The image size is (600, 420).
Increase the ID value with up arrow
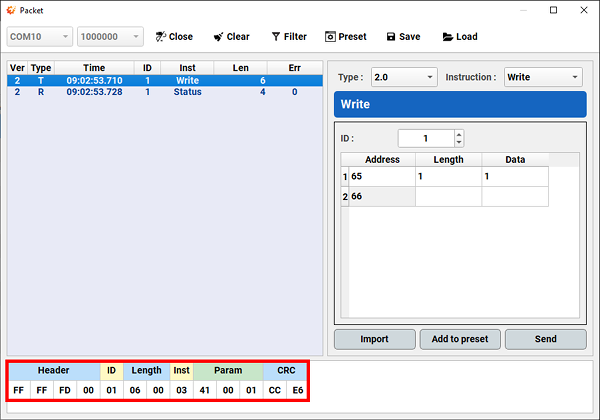tap(458, 134)
